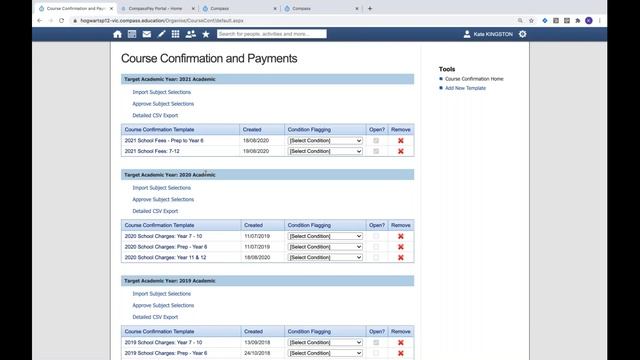
Task: Approve Subject Selections for 2020 Academic
Action: click(163, 200)
